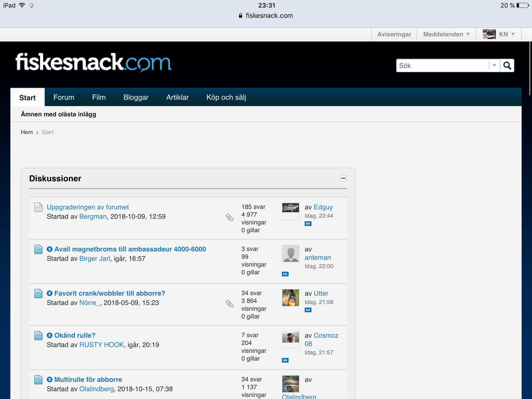The image size is (532, 399).
Task: Click the fiskesnack.com logo
Action: [x=94, y=62]
